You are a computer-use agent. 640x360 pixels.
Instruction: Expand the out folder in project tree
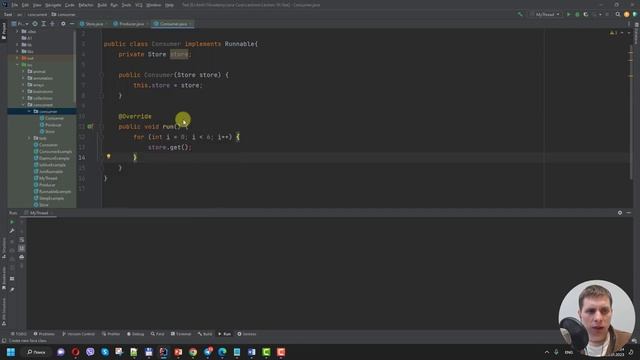coord(18,58)
